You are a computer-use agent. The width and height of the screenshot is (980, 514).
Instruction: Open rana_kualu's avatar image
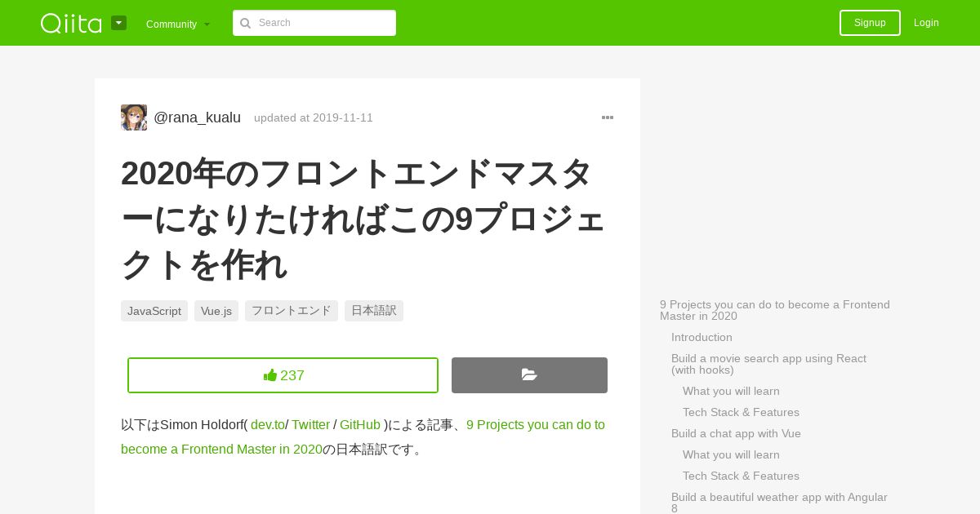point(134,117)
